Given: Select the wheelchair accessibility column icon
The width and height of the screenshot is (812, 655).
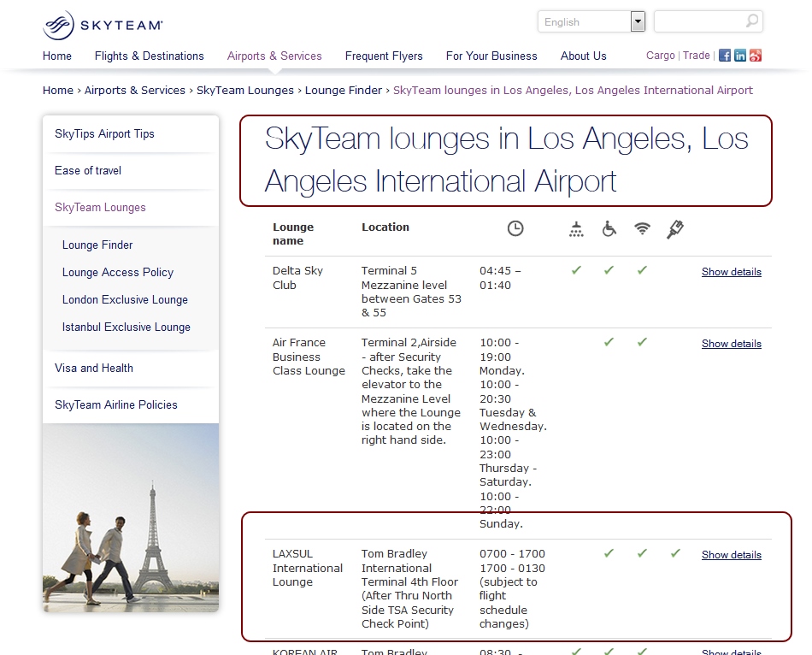Looking at the screenshot, I should pyautogui.click(x=609, y=229).
